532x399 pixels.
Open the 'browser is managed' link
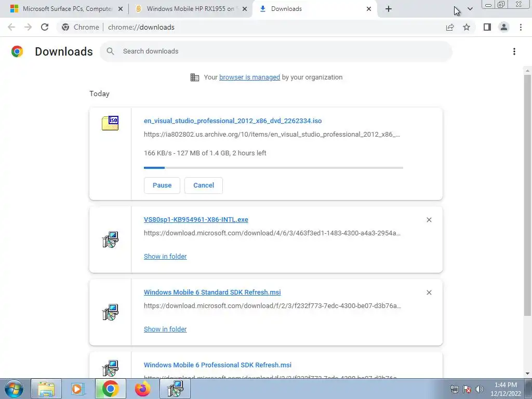[250, 77]
